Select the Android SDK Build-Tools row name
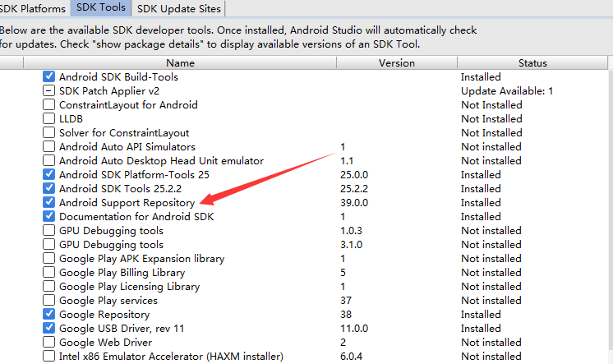This screenshot has width=613, height=364. point(118,77)
